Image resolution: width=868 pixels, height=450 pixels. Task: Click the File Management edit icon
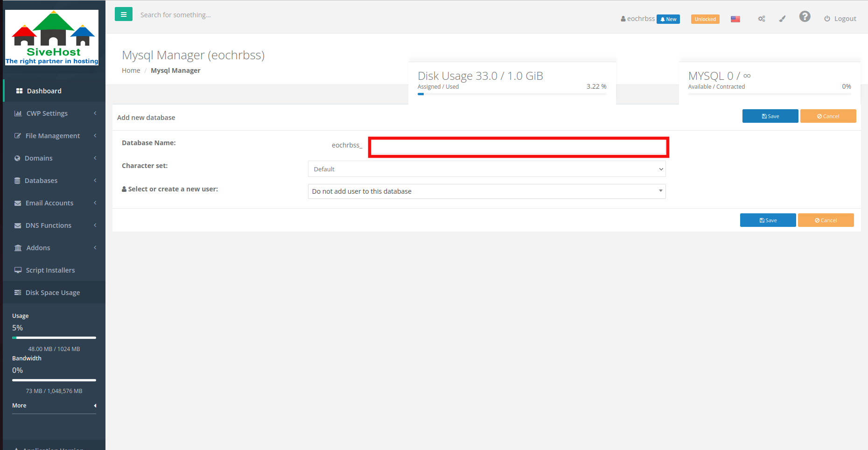coord(18,135)
